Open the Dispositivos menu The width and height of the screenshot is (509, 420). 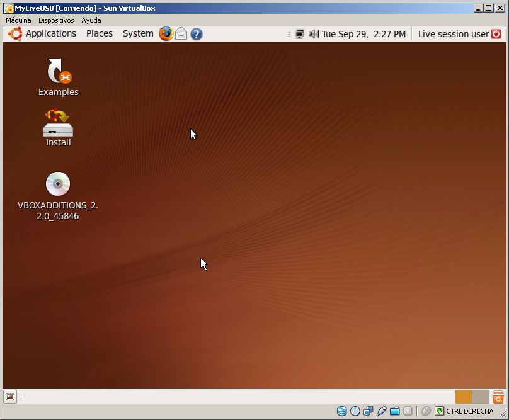56,20
